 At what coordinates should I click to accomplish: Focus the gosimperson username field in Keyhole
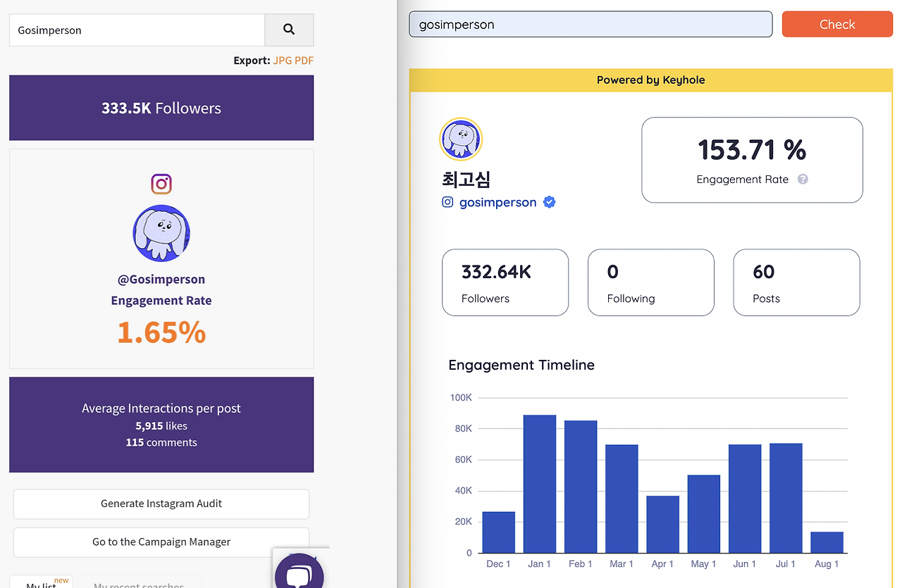point(591,25)
